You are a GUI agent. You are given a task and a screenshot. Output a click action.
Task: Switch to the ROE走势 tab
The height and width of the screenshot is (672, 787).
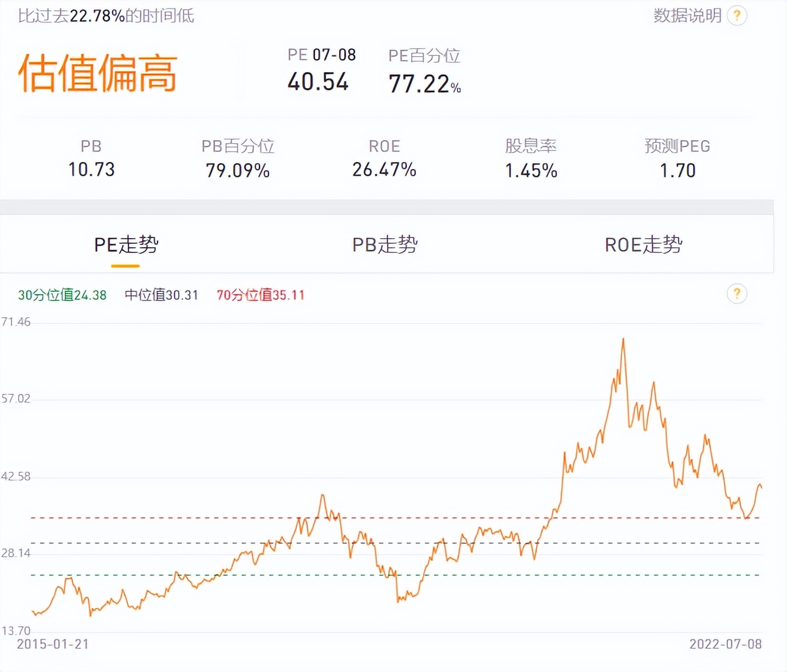[642, 245]
